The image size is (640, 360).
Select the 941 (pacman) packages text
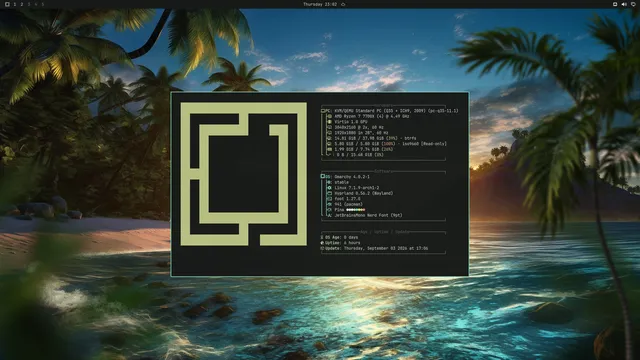pos(349,204)
